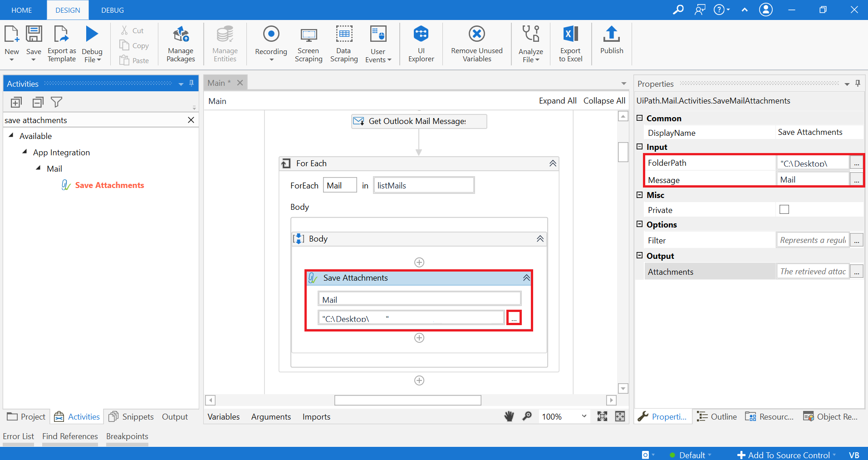The height and width of the screenshot is (460, 868).
Task: Toggle the Overview icon
Action: click(620, 416)
